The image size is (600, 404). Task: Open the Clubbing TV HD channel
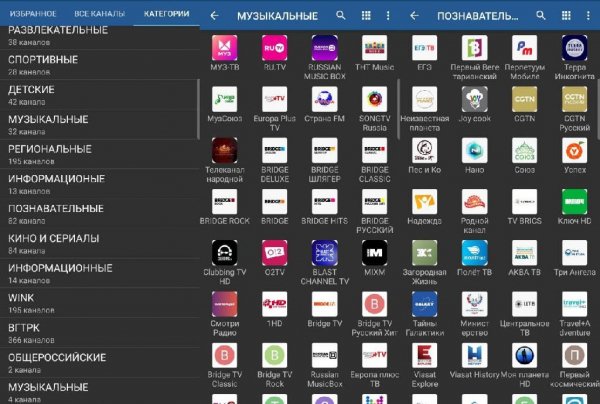click(225, 253)
